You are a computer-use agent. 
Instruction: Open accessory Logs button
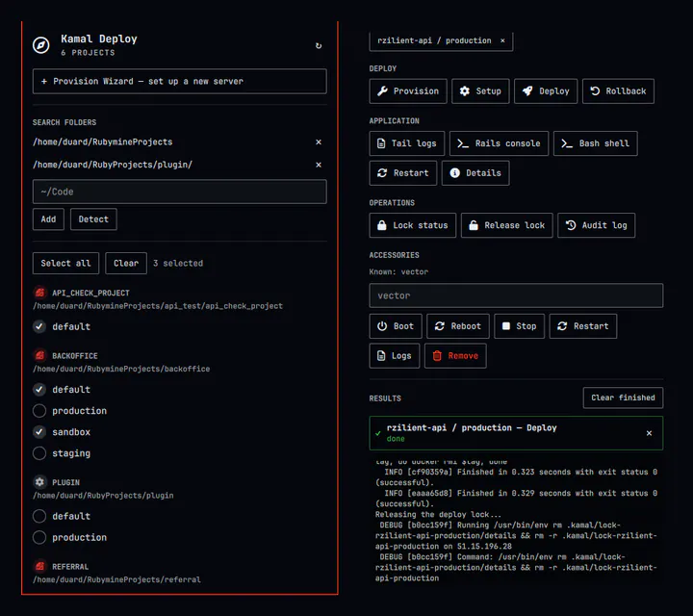click(395, 356)
